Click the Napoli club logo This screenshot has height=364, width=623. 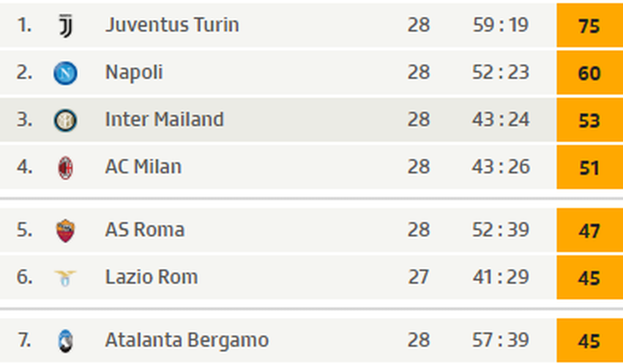pyautogui.click(x=65, y=73)
